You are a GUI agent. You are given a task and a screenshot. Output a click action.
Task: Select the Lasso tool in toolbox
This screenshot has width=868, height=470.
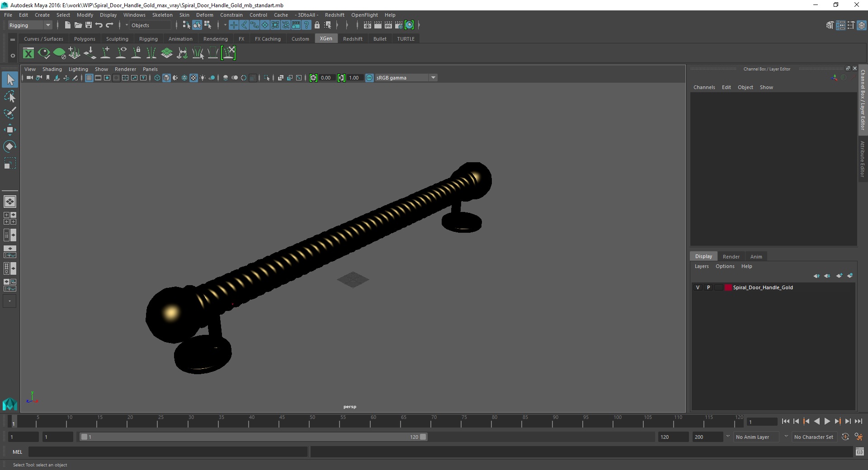pyautogui.click(x=9, y=97)
